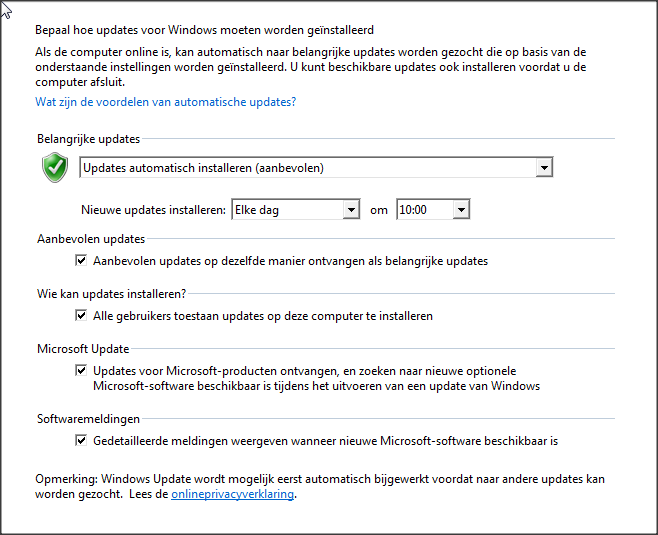Image resolution: width=658 pixels, height=535 pixels.
Task: Open the 'Updates automatisch installeren' dropdown
Action: click(x=316, y=168)
